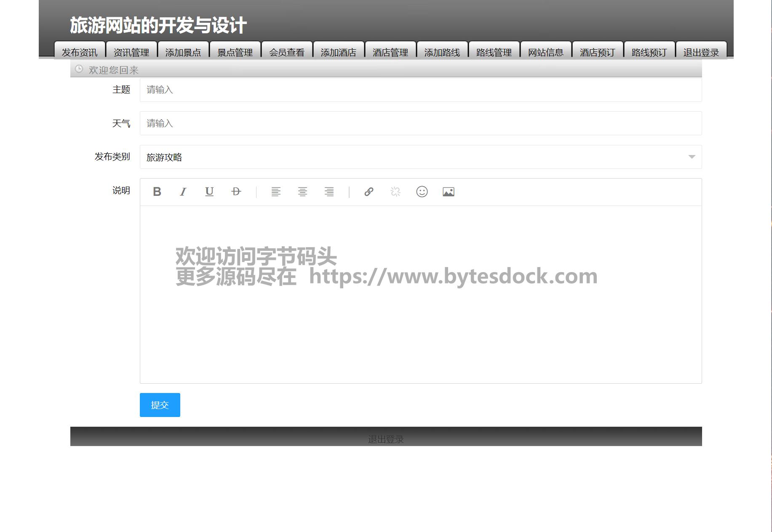The height and width of the screenshot is (532, 772).
Task: Click the strikethrough icon
Action: 236,192
